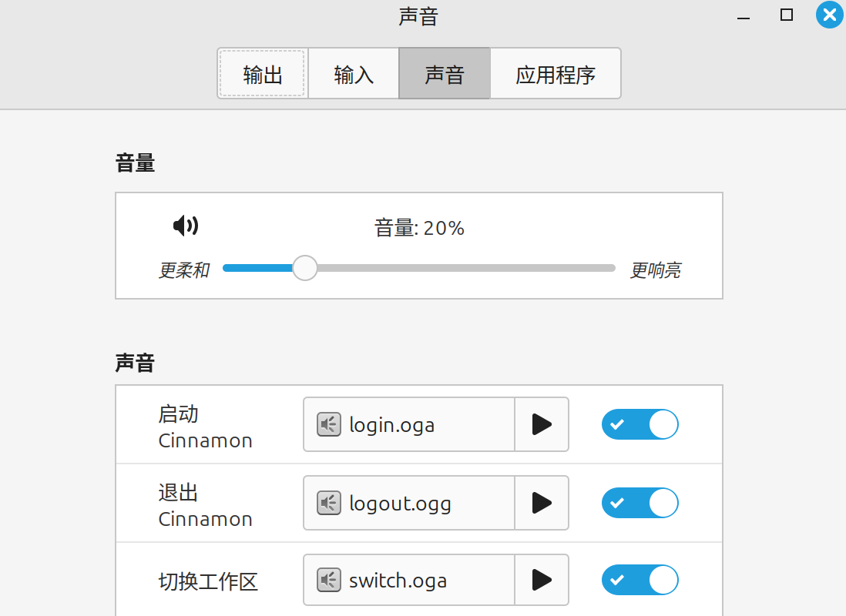Click the 更响亮 end of volume track
Screen dimensions: 846x616
pos(612,268)
